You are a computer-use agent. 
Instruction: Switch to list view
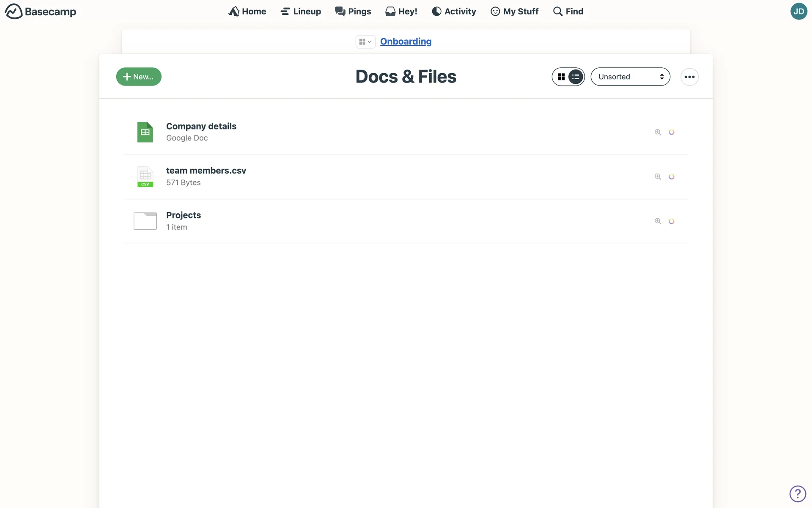pos(576,77)
